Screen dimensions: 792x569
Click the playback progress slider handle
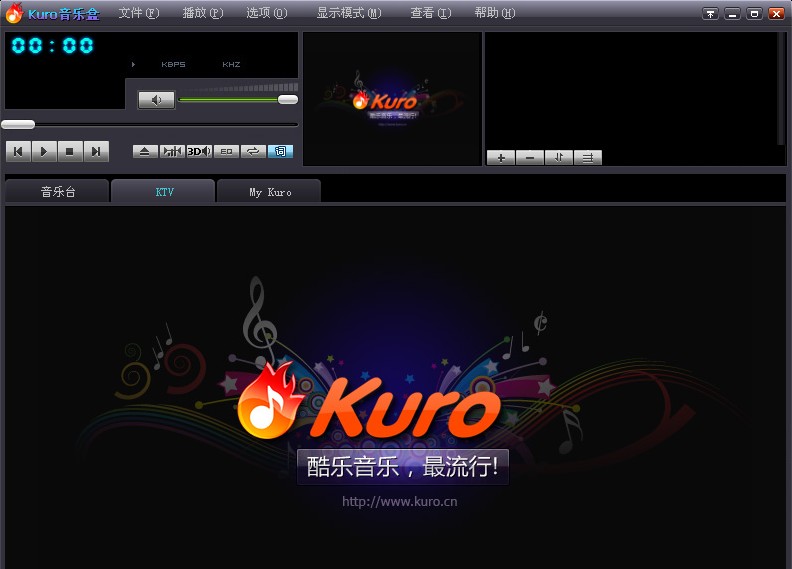pyautogui.click(x=18, y=124)
